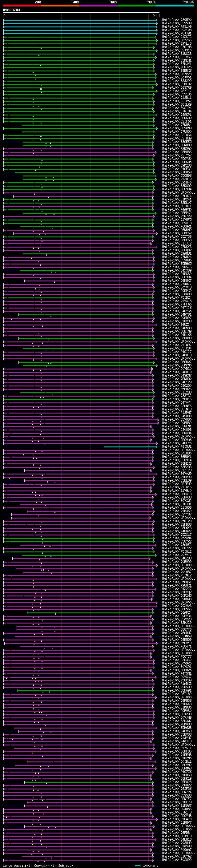The image size is (197, 868).
Task: Select the UniRef100_C5CM96 label
Action: [176, 176]
